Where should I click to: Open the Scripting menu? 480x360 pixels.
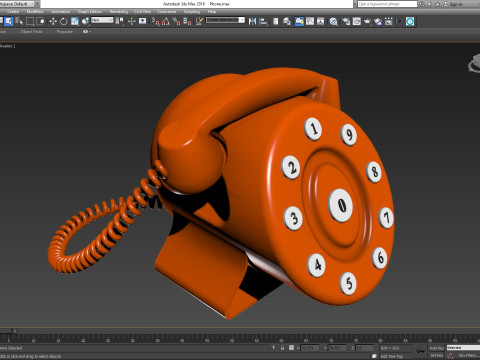pos(192,12)
